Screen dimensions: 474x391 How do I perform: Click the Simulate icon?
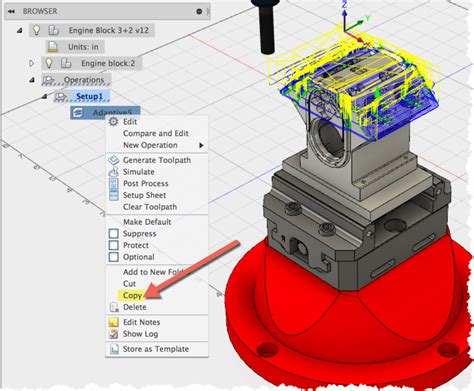click(113, 172)
